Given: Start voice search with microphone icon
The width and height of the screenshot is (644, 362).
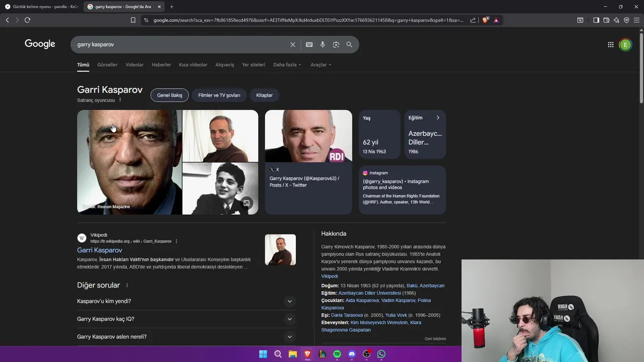Looking at the screenshot, I should tap(323, 45).
